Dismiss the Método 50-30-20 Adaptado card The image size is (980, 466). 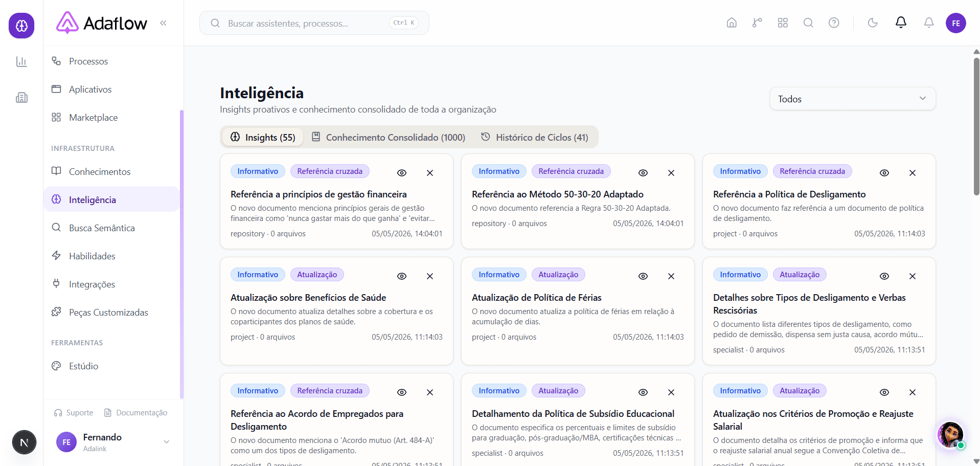671,173
